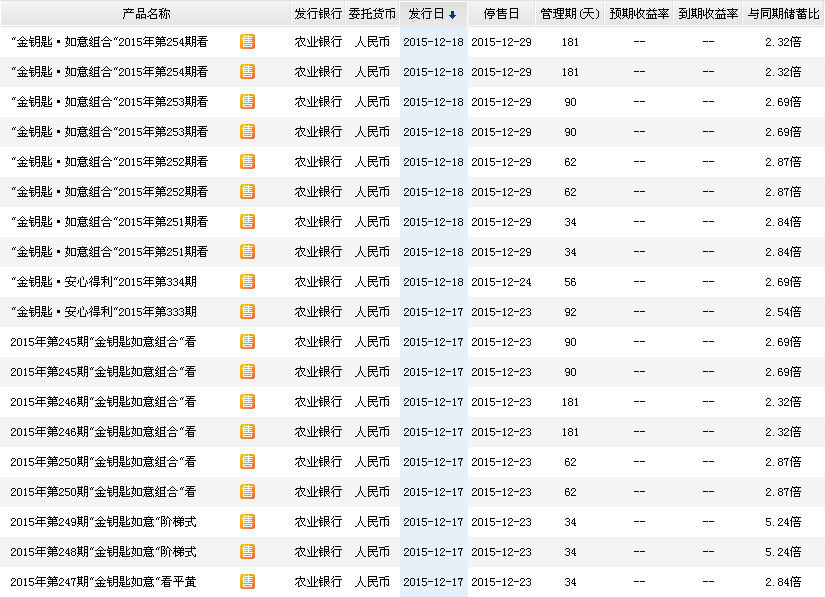Image resolution: width=825 pixels, height=597 pixels.
Task: Sort by the 预期收益率 column header
Action: pyautogui.click(x=639, y=14)
